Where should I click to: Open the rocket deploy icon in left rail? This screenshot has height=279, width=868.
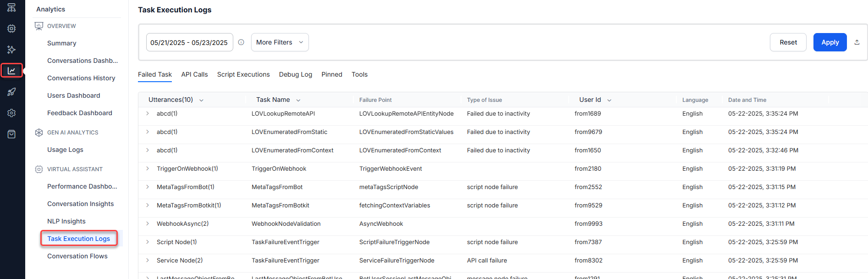pyautogui.click(x=11, y=92)
